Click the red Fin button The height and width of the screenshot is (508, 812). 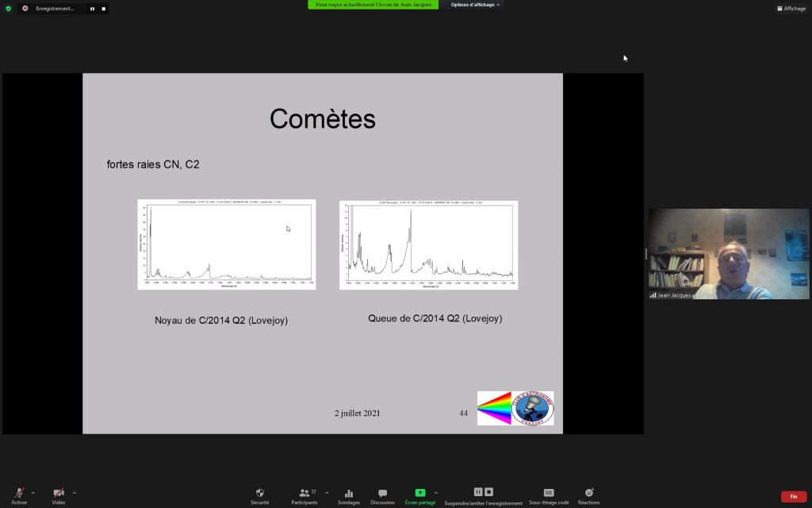click(x=793, y=497)
